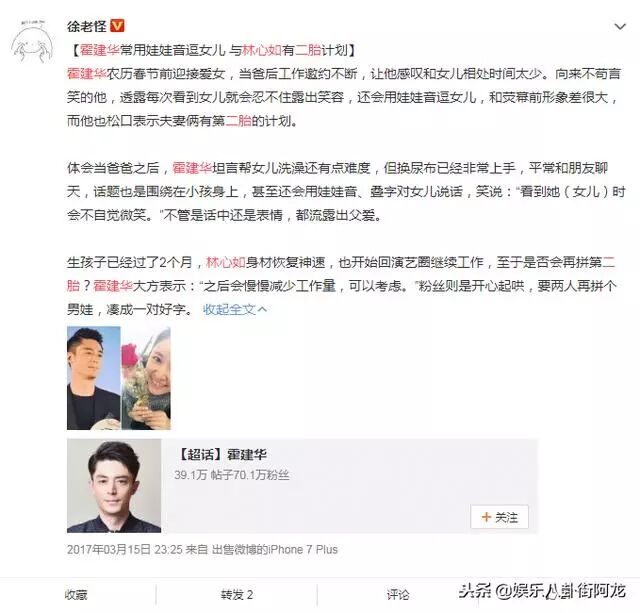Select the 评论 comment tab

398,595
